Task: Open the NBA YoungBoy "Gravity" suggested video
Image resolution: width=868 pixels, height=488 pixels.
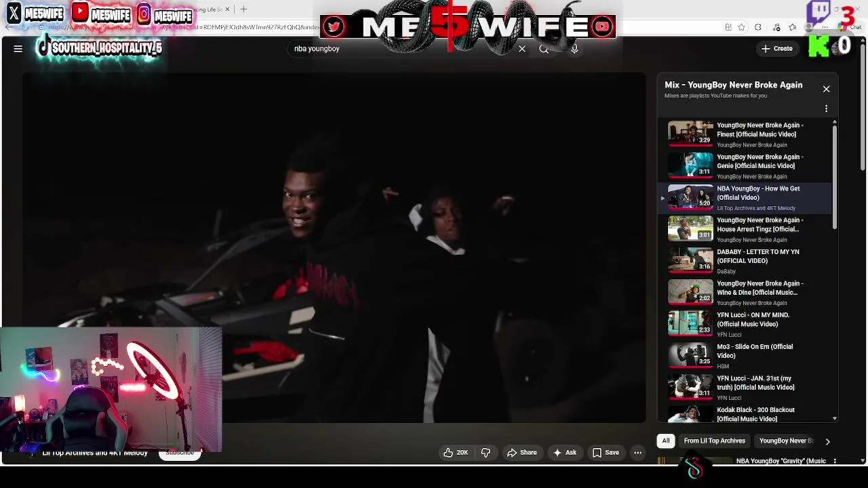Action: tap(781, 461)
